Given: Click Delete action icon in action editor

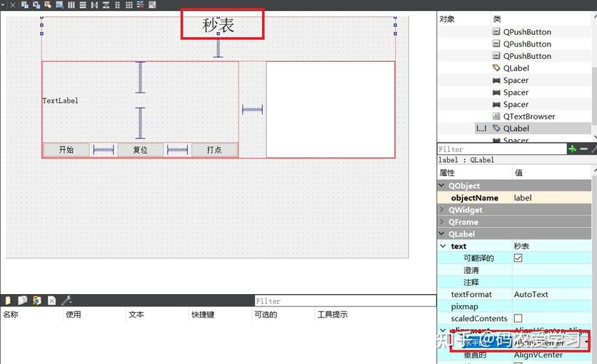Looking at the screenshot, I should click(52, 301).
